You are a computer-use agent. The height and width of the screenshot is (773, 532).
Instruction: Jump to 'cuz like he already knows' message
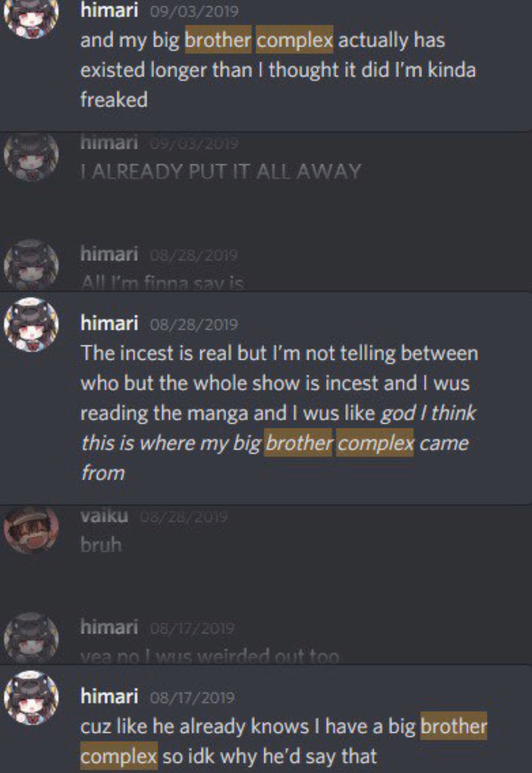[266, 719]
